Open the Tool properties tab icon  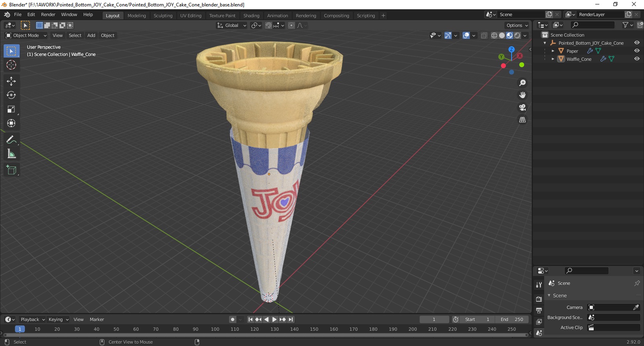(x=539, y=284)
